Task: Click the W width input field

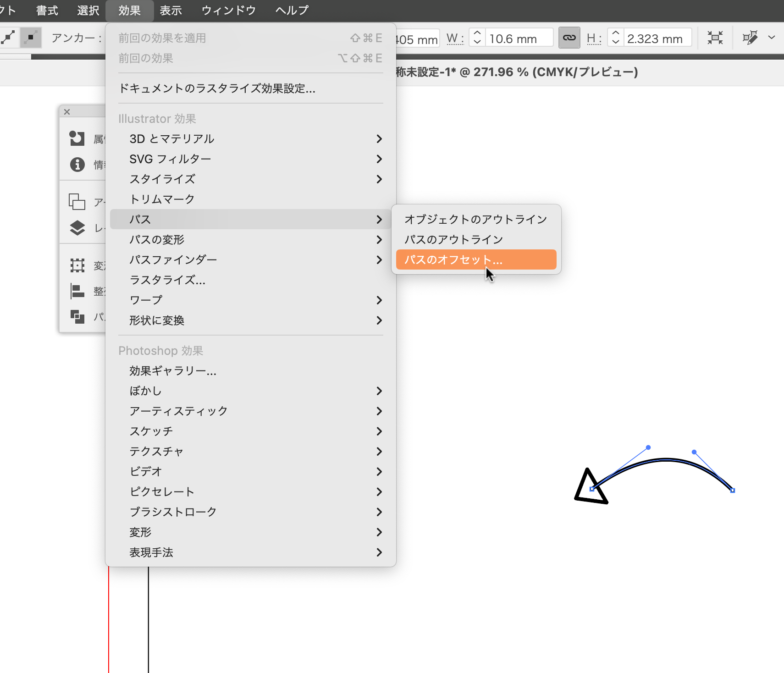Action: click(519, 39)
